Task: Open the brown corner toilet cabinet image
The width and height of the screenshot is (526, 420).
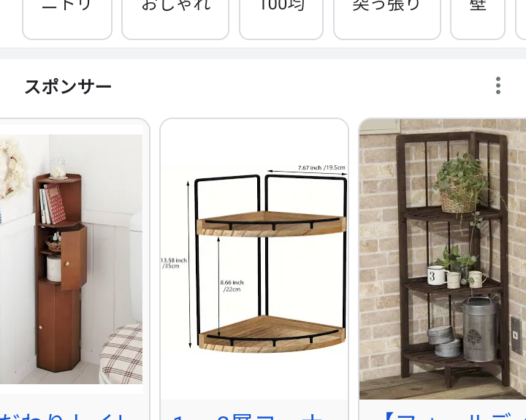Action: [x=71, y=259]
